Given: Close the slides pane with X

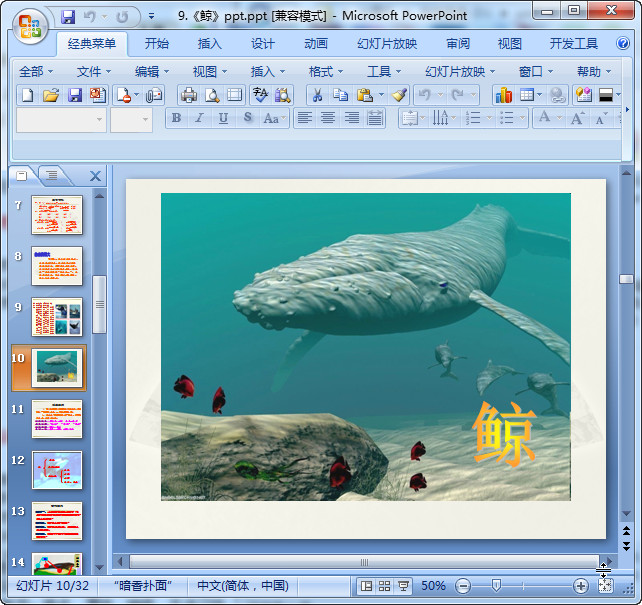Looking at the screenshot, I should [95, 176].
